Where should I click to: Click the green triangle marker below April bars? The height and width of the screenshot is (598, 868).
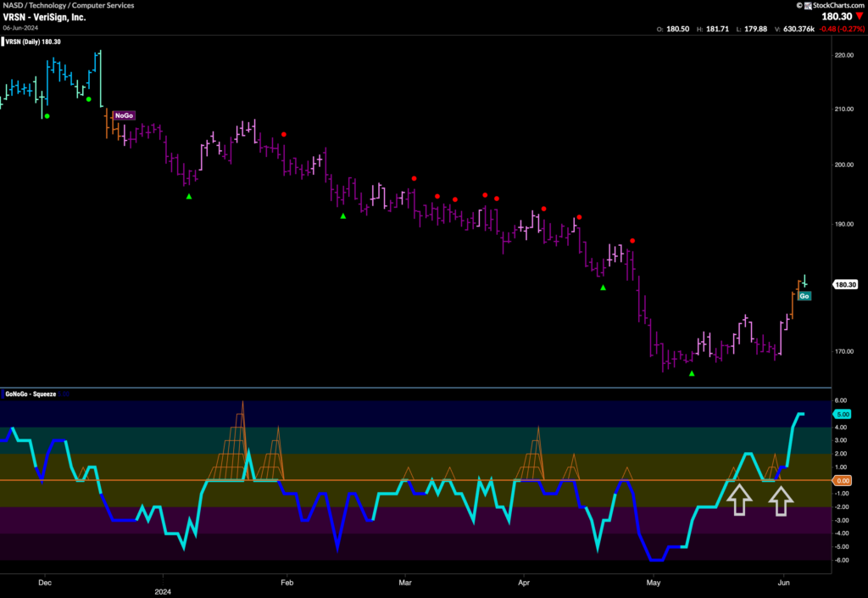click(603, 288)
